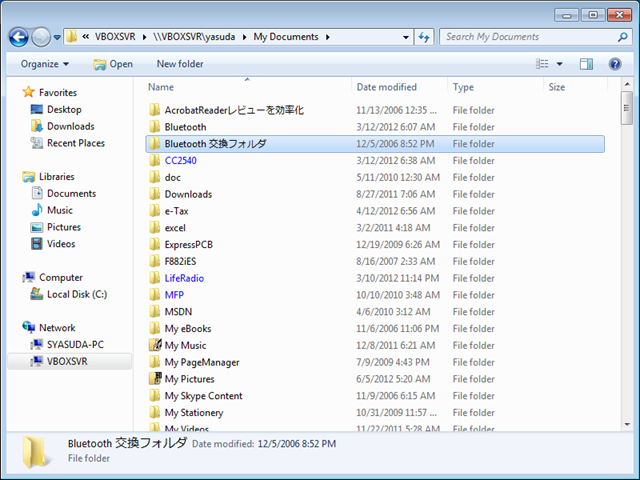Open the Music library
640x480 pixels.
click(x=60, y=210)
